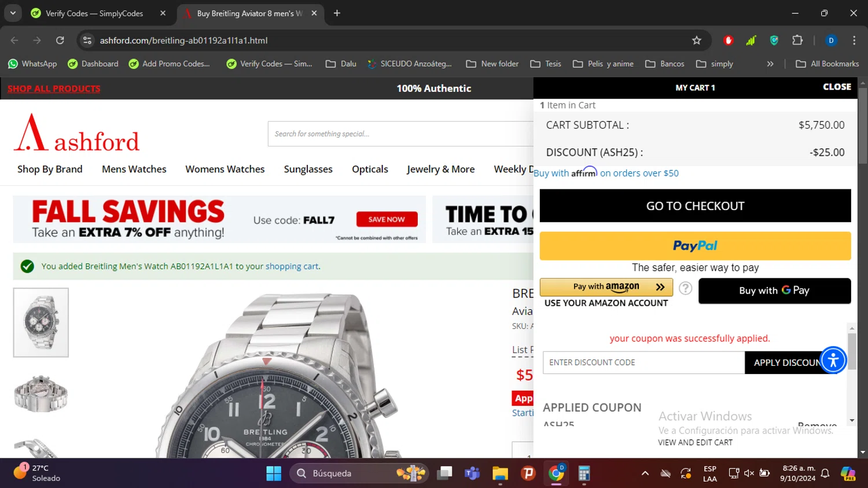
Task: Open Sunglasses menu
Action: coord(308,169)
